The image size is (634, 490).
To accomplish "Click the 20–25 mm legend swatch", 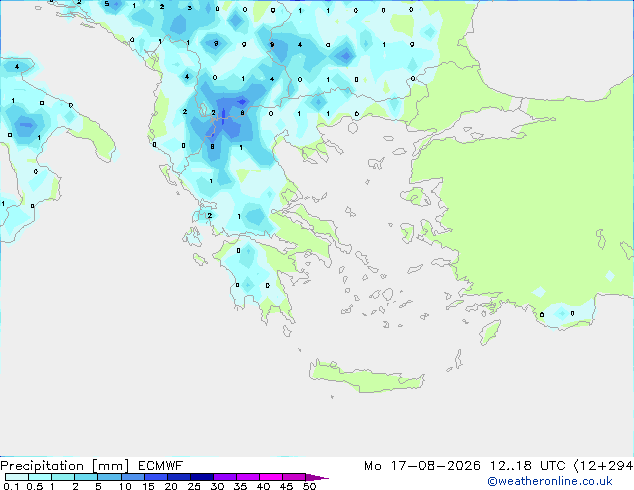I will (178, 477).
